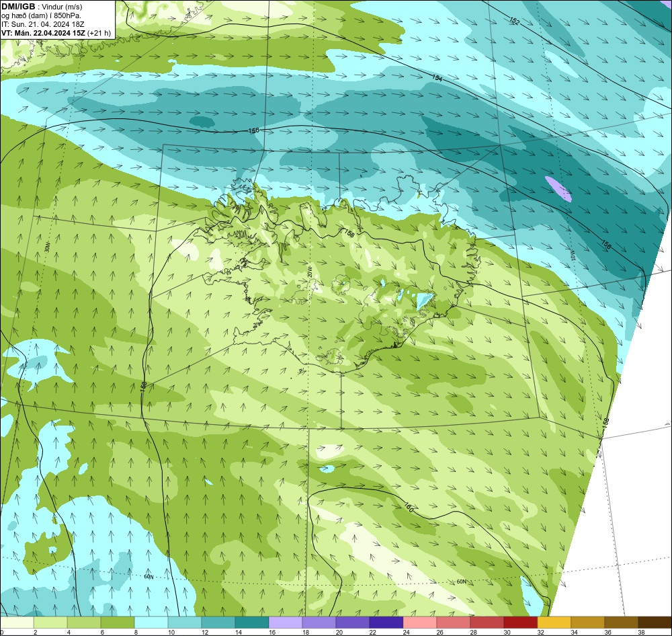Select the ochre swatch between 34 and 36
Screen dimensions: 672x636
click(x=587, y=623)
